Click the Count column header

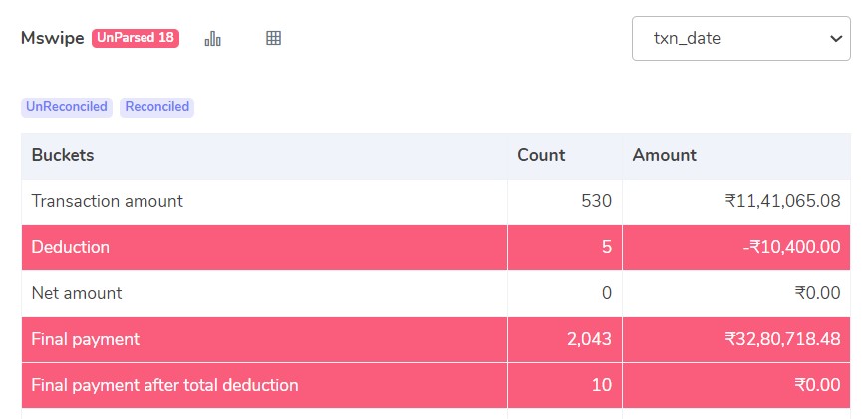coord(541,155)
